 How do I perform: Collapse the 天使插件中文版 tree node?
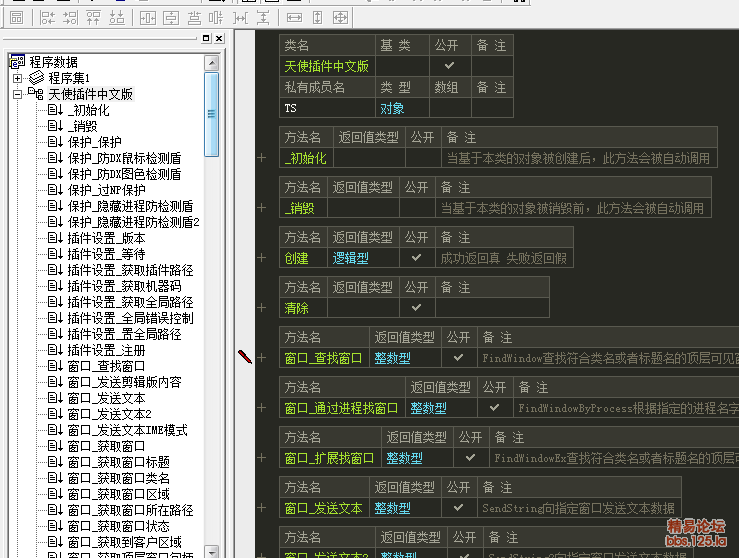coord(17,94)
